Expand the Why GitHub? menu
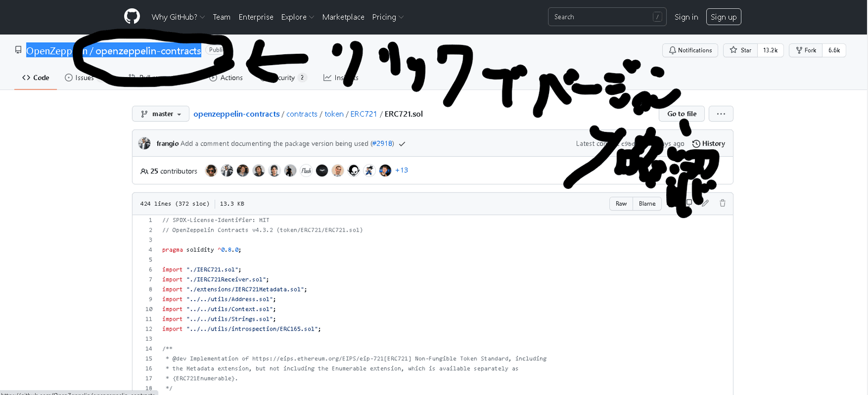868x395 pixels. [178, 17]
